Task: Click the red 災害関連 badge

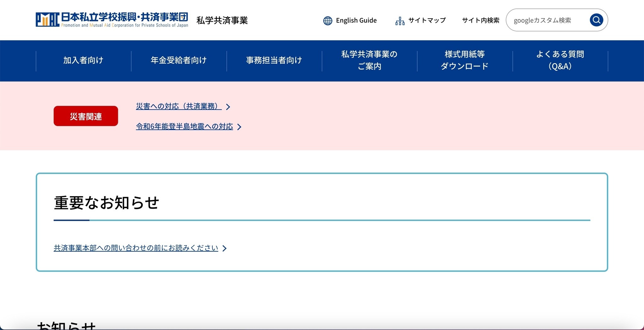Action: pos(86,116)
